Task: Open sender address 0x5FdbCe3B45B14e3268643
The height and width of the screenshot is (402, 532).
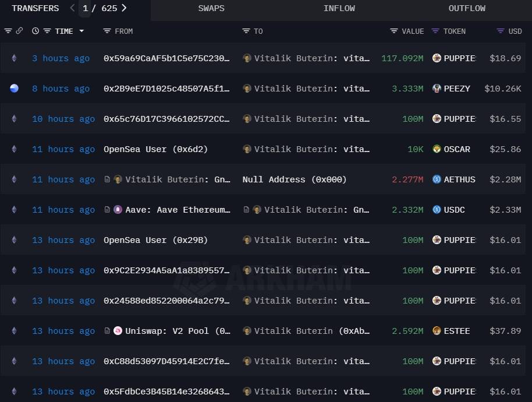Action: (x=166, y=391)
